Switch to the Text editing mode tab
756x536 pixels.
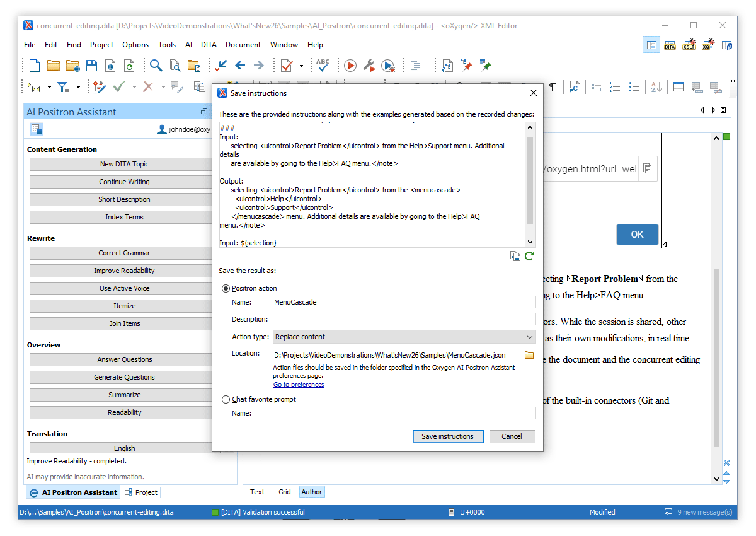point(257,492)
